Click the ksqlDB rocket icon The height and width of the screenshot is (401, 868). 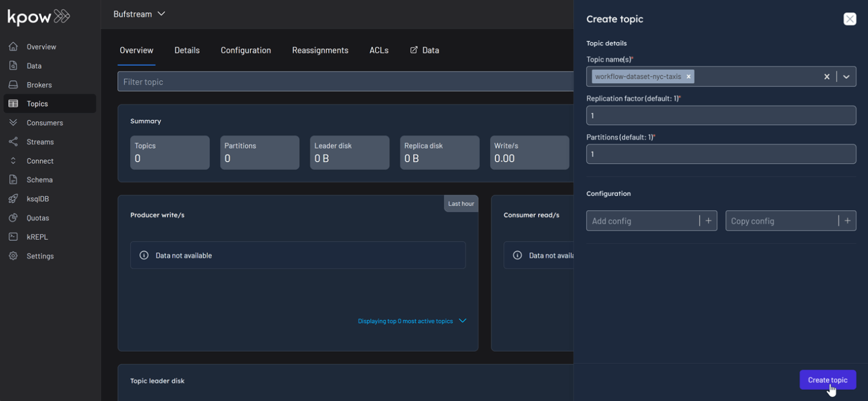pyautogui.click(x=13, y=199)
